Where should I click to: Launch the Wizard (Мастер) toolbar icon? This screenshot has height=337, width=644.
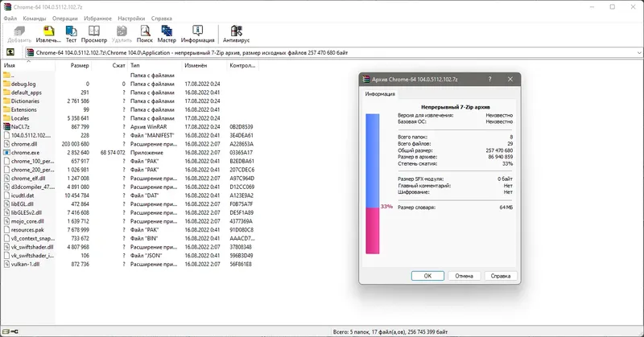pyautogui.click(x=167, y=31)
